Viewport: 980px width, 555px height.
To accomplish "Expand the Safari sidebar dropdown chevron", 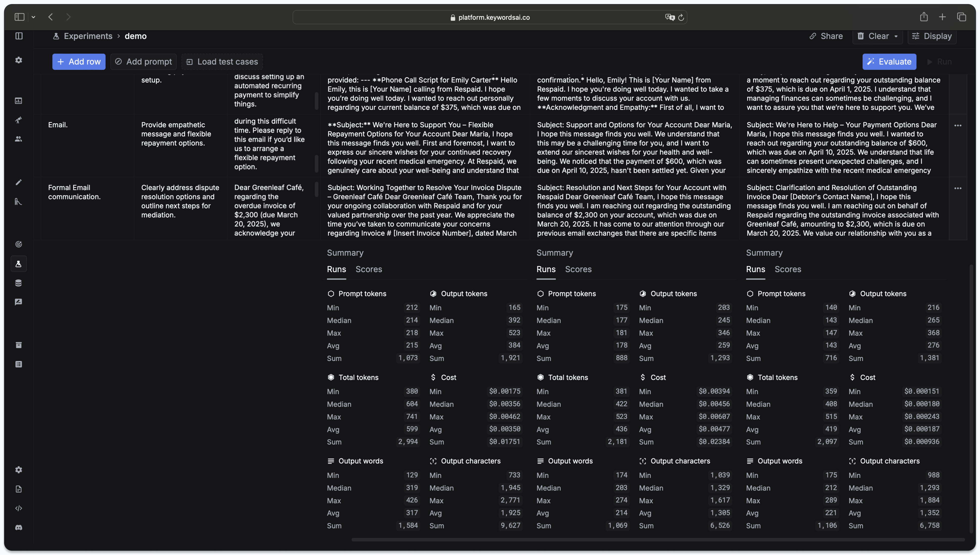I will point(34,17).
